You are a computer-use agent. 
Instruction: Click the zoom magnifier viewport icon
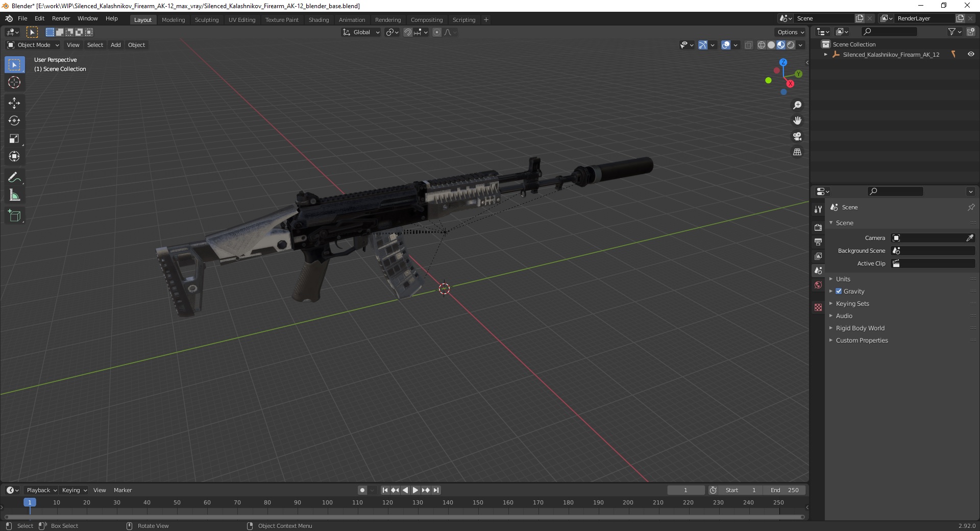(x=797, y=105)
